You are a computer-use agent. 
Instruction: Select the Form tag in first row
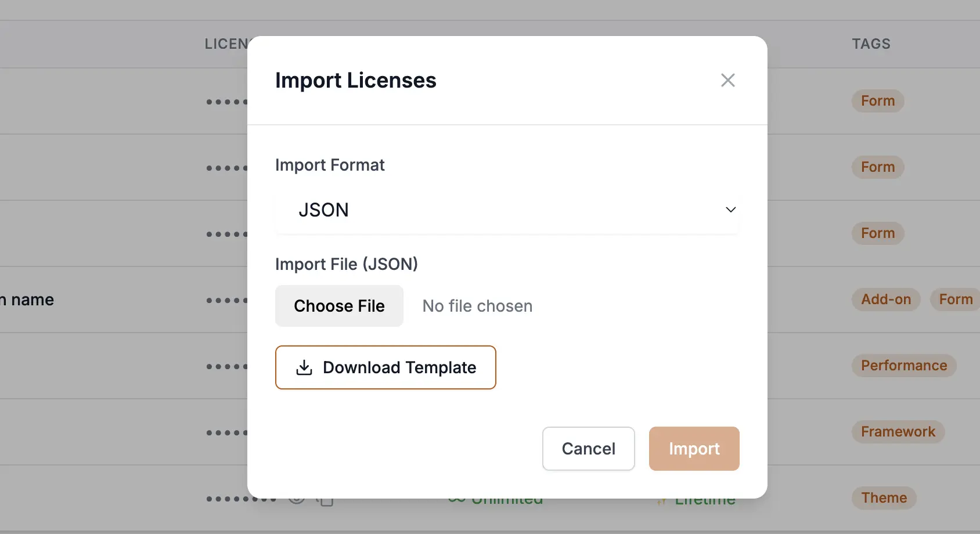tap(877, 101)
